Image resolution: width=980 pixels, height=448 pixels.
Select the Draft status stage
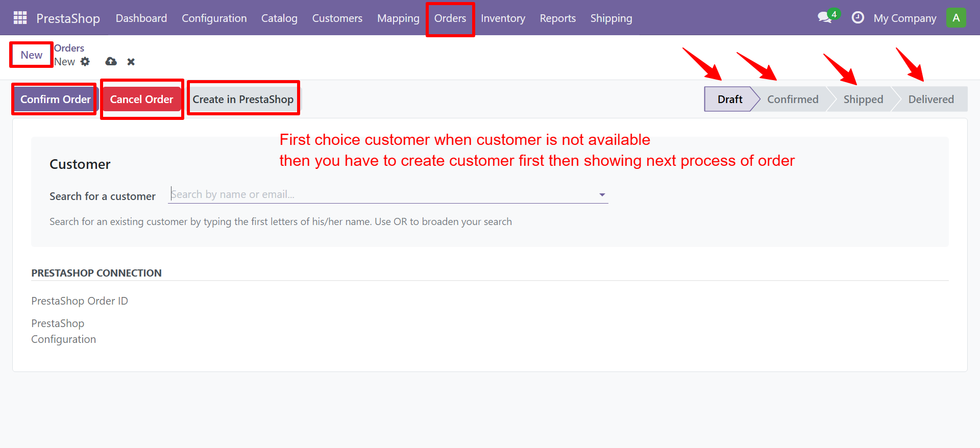pyautogui.click(x=730, y=99)
